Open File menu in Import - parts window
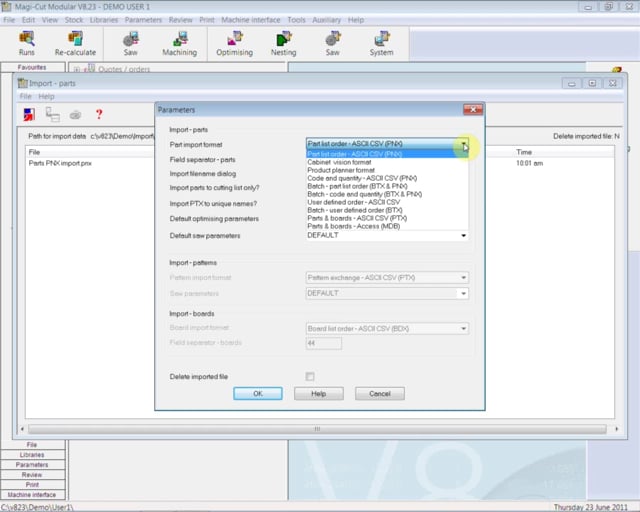The width and height of the screenshot is (640, 512). point(25,96)
